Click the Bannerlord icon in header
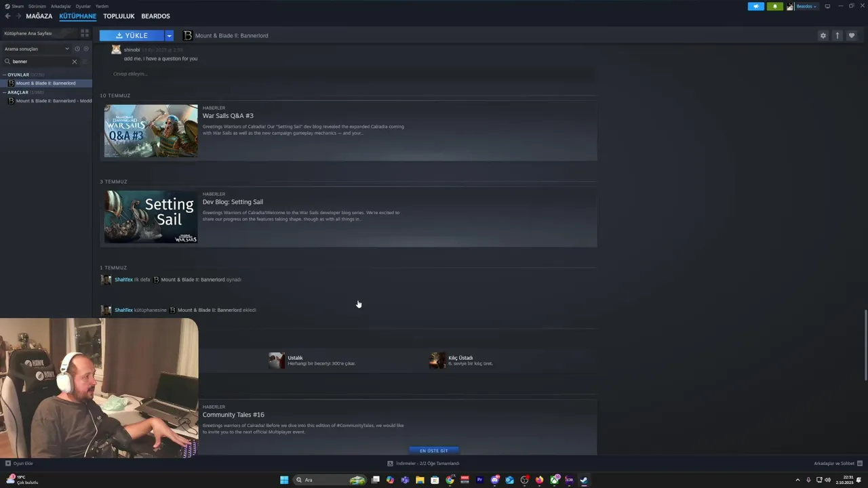 (188, 35)
